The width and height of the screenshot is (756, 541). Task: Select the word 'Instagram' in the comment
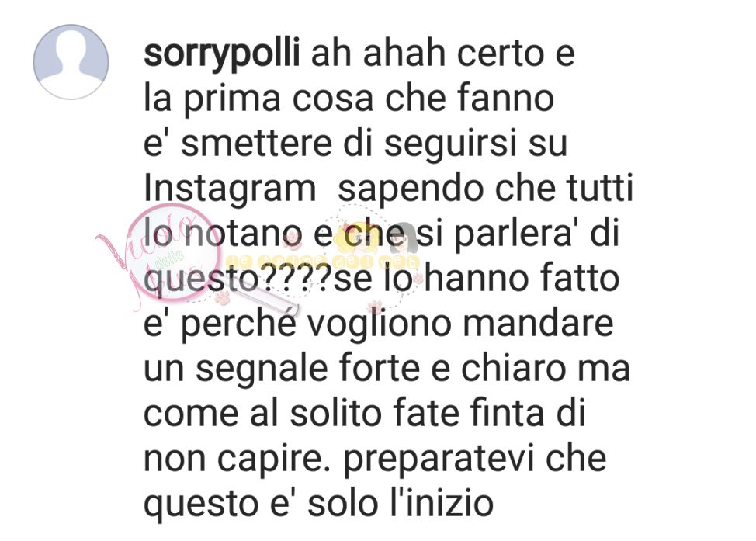[x=230, y=189]
